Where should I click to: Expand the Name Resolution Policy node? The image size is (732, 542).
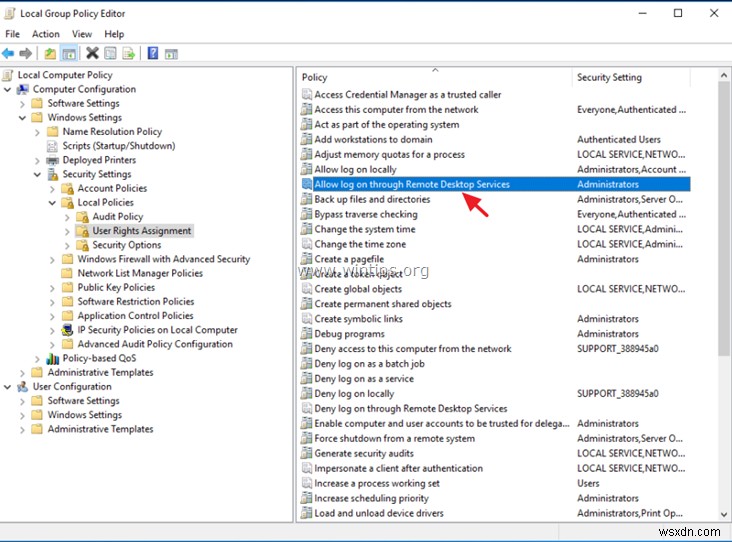click(37, 132)
